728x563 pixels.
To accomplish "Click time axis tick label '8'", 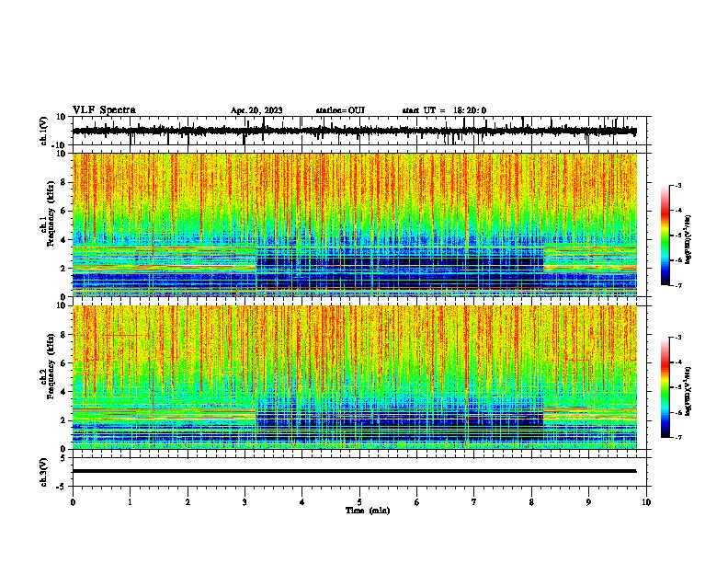I will coord(531,502).
